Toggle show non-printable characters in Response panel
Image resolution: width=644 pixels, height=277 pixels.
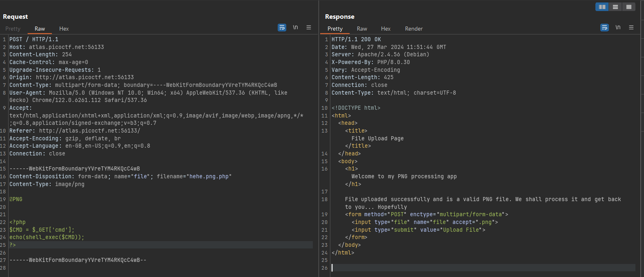618,27
